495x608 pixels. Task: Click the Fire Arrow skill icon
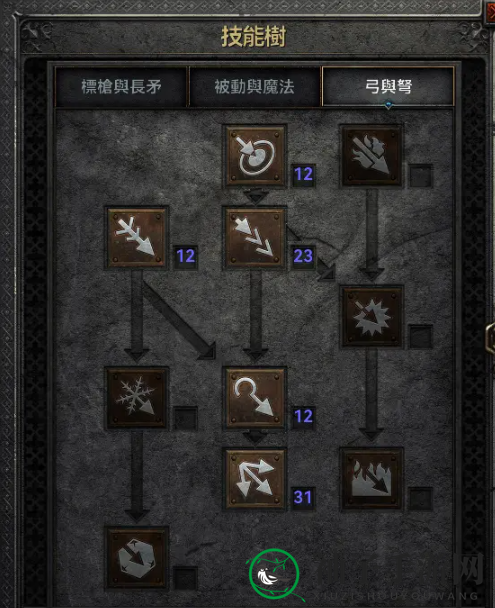click(x=371, y=156)
